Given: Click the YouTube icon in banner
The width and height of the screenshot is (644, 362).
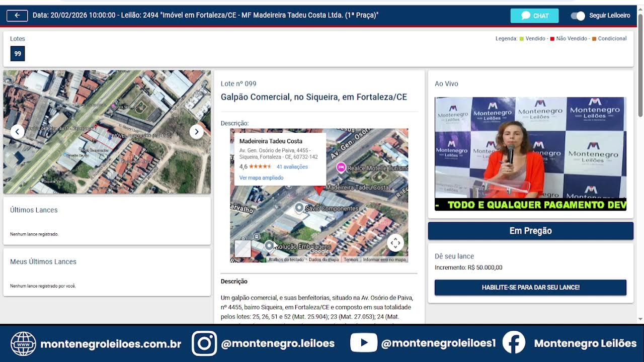Looking at the screenshot, I should (363, 344).
